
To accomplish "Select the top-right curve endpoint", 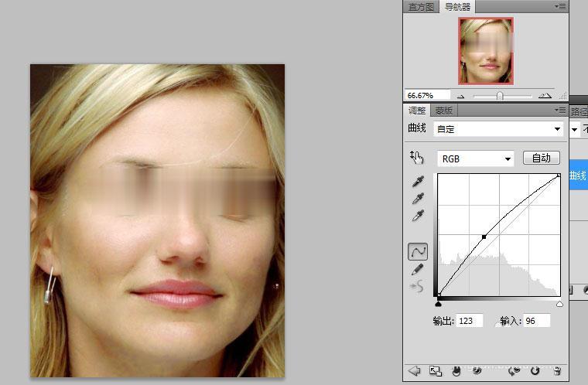I will [x=559, y=175].
